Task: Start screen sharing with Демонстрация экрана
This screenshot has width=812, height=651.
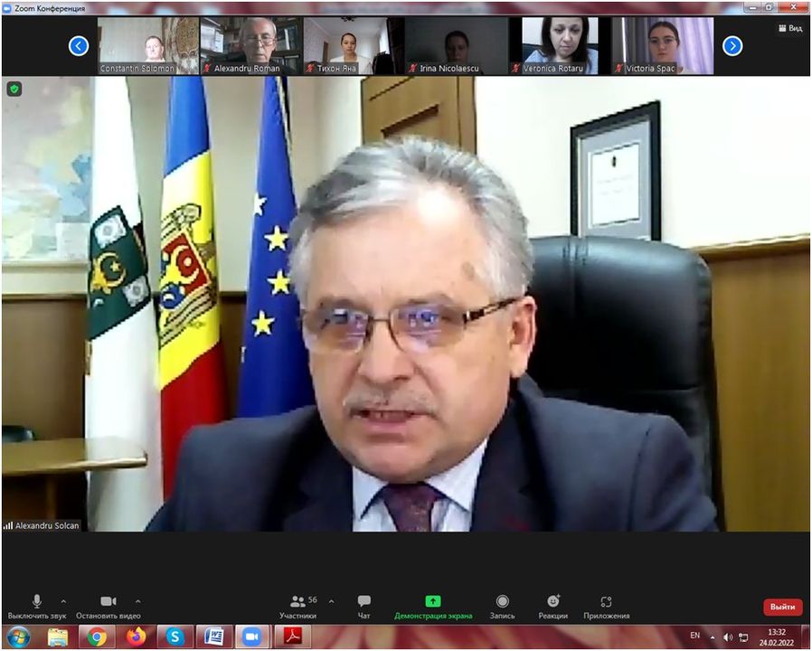Action: [x=433, y=607]
